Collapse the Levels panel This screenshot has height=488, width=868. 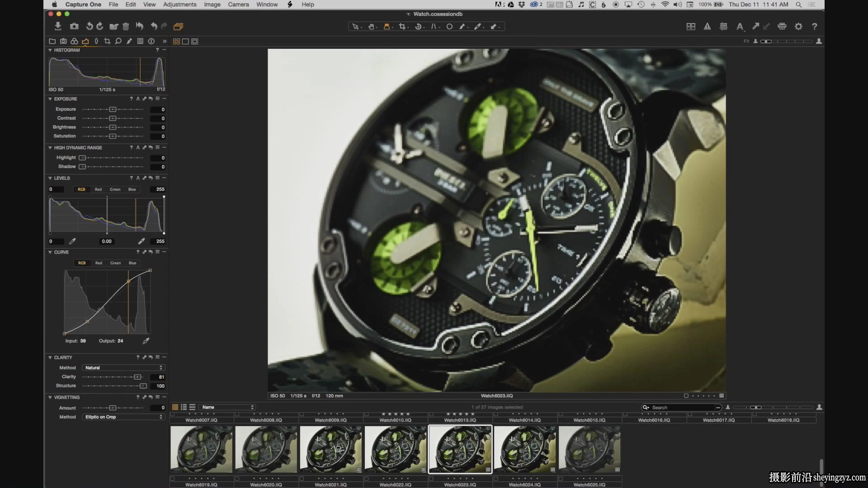[x=50, y=178]
